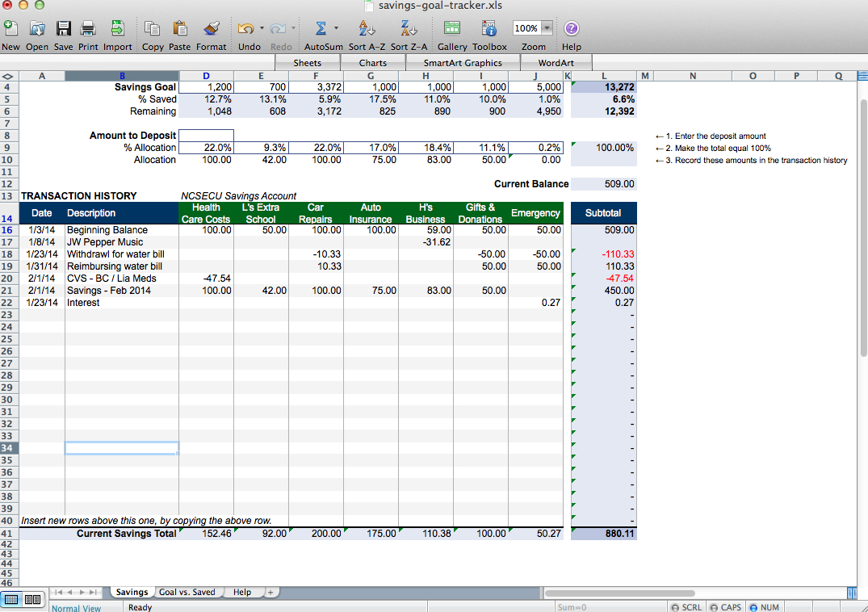The height and width of the screenshot is (612, 868).
Task: Switch to Page Layout view button
Action: point(32,599)
